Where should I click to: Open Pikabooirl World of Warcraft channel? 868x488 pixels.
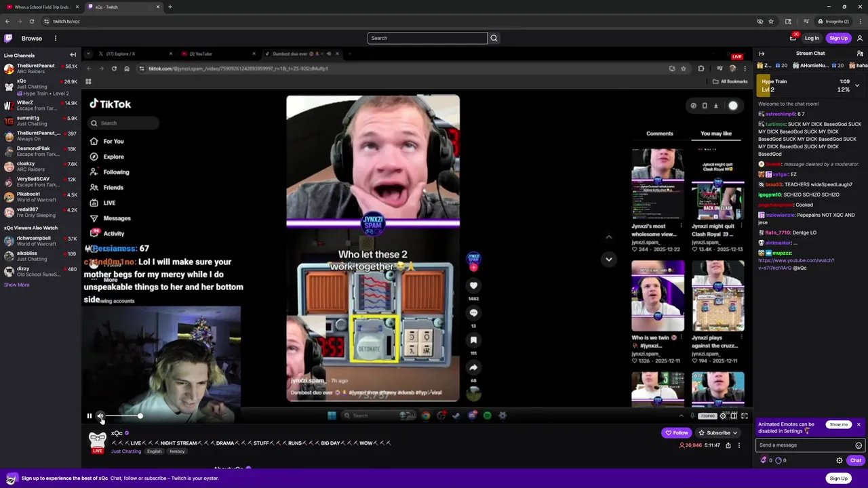point(41,197)
